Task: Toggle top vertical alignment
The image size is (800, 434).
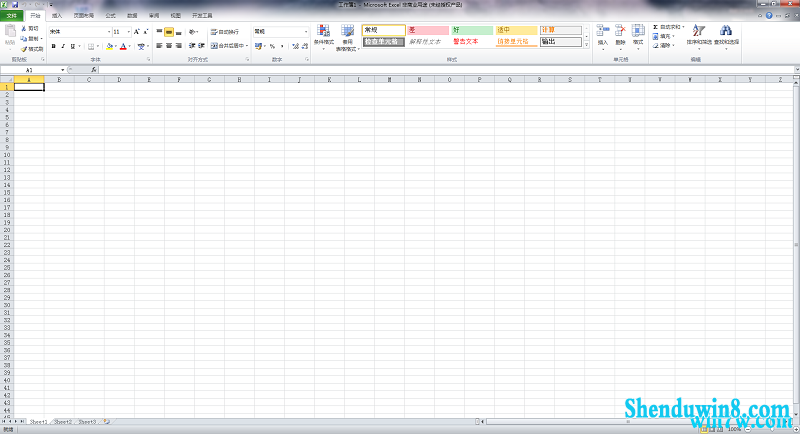Action: (159, 32)
